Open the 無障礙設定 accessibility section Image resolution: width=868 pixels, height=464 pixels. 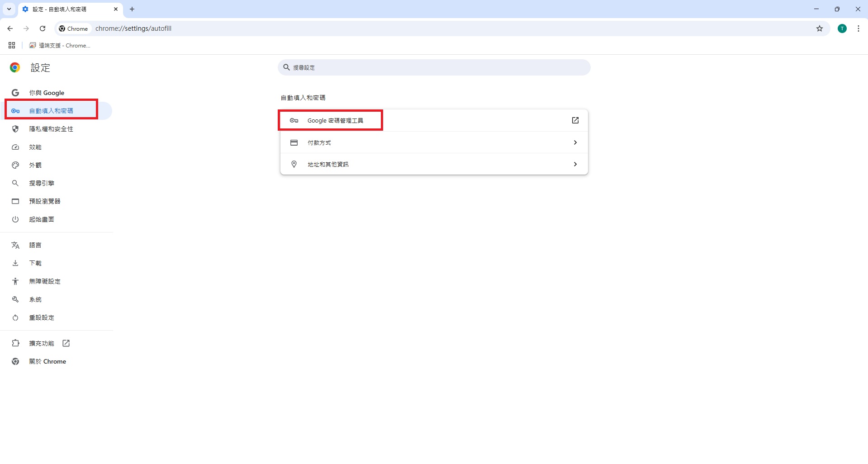44,281
